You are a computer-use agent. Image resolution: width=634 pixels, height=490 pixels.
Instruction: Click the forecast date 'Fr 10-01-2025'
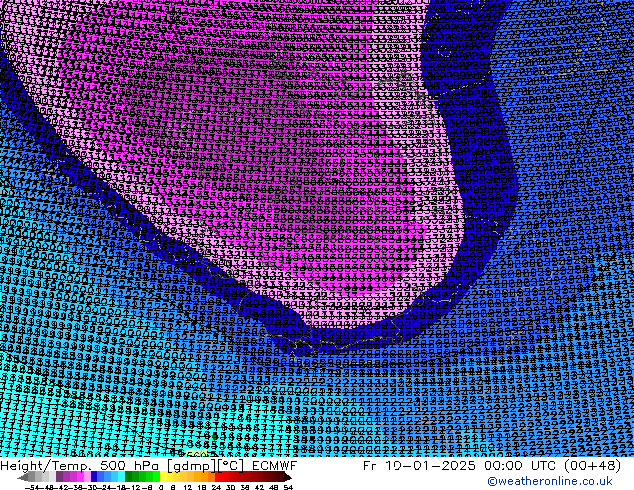pyautogui.click(x=419, y=466)
